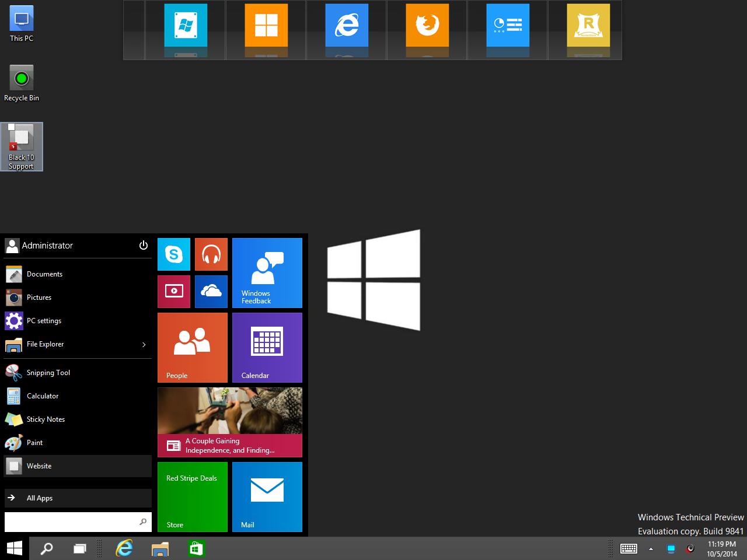747x560 pixels.
Task: Click the network tray icon
Action: (671, 548)
